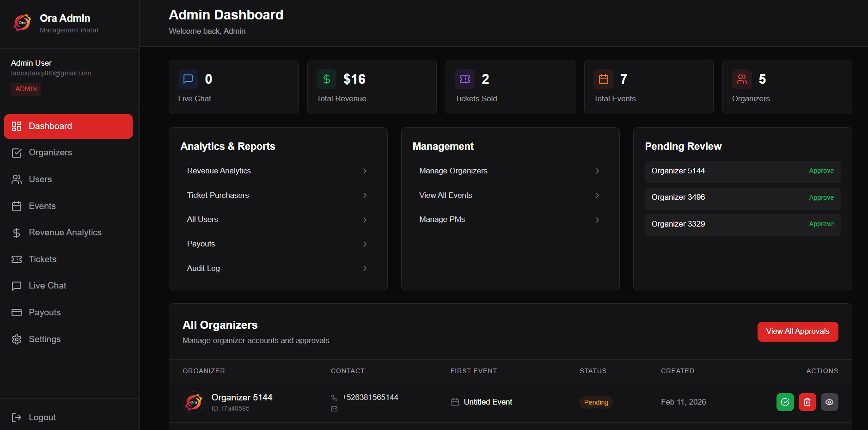868x430 pixels.
Task: Approve Organizer 3329 in Pending Review
Action: point(820,224)
